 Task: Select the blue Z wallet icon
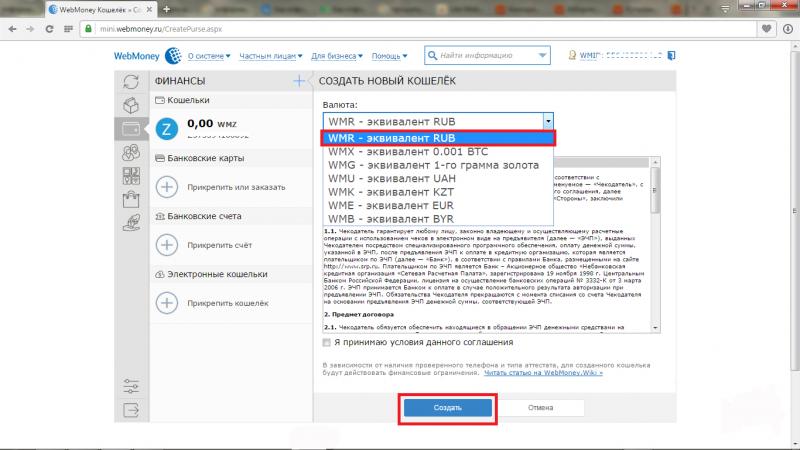[166, 129]
